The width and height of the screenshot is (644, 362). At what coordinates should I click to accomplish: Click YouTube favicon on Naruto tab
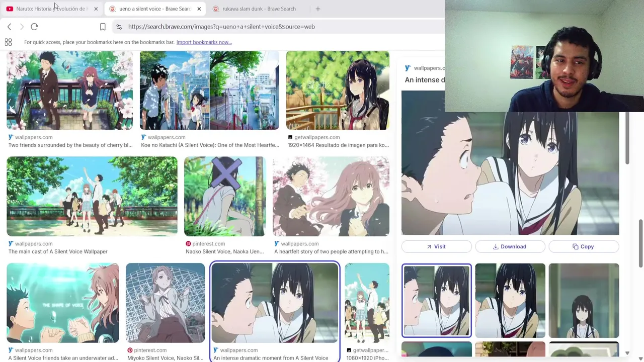[10, 9]
